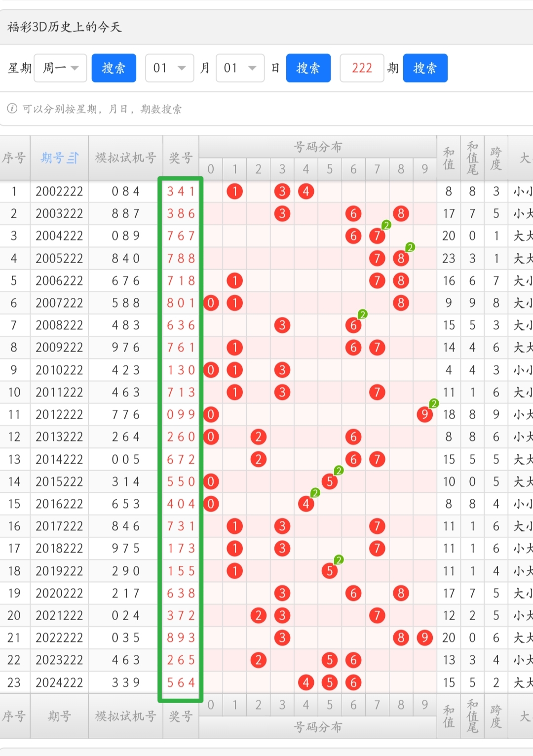Click the 奖号 top column header
This screenshot has width=533, height=756.
(x=181, y=158)
